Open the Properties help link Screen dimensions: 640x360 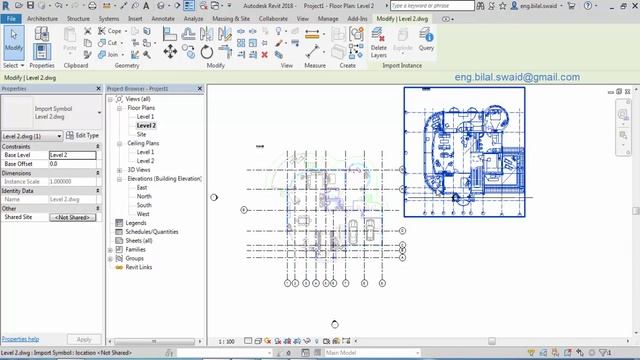pos(20,339)
